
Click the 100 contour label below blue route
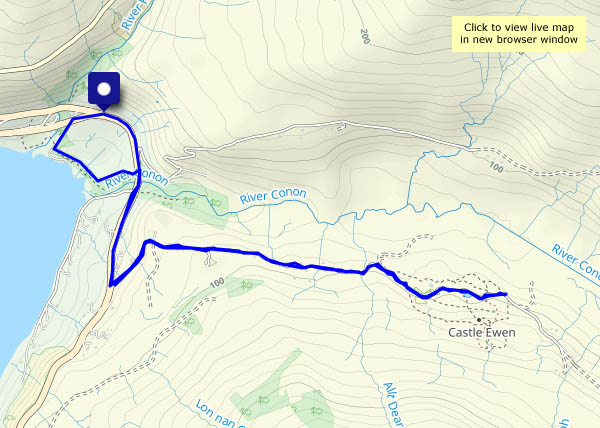tap(217, 283)
